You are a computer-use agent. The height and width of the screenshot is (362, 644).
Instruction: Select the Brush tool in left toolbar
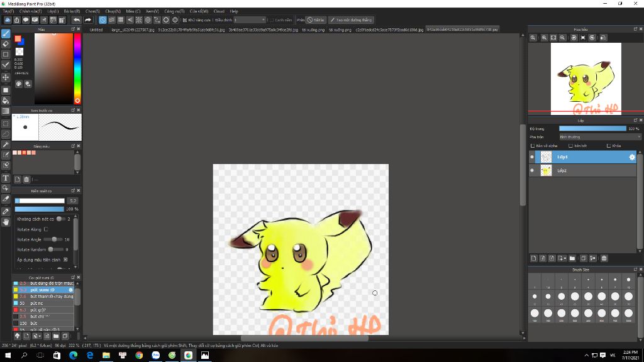[x=6, y=34]
